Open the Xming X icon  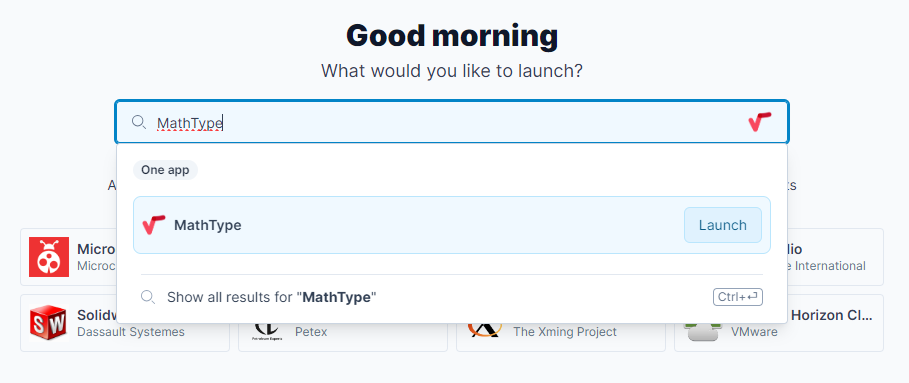(x=485, y=330)
